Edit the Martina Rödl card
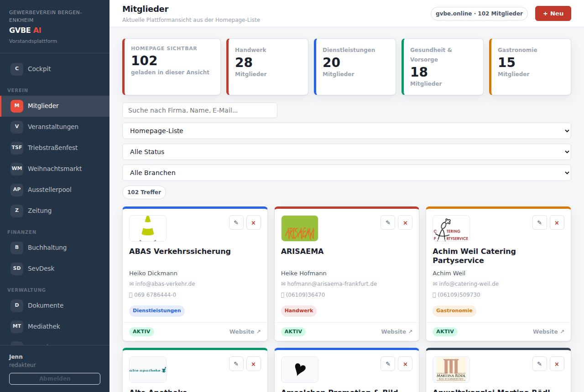 (x=540, y=364)
